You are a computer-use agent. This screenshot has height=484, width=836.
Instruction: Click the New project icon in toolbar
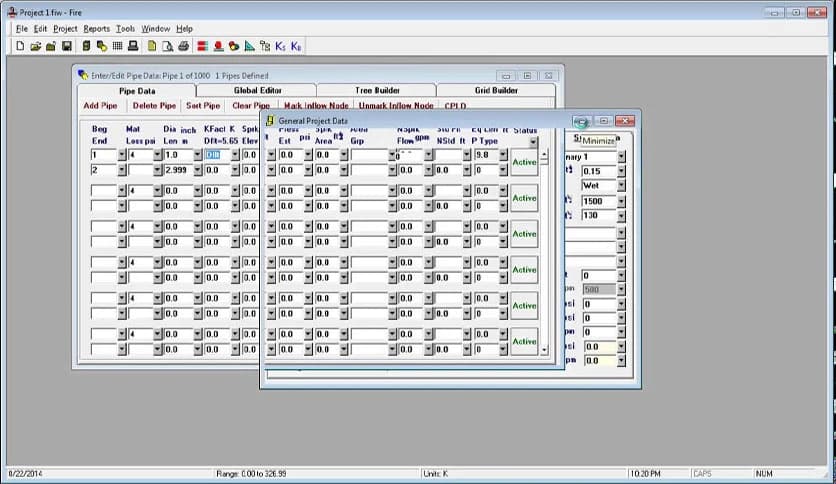click(x=20, y=46)
